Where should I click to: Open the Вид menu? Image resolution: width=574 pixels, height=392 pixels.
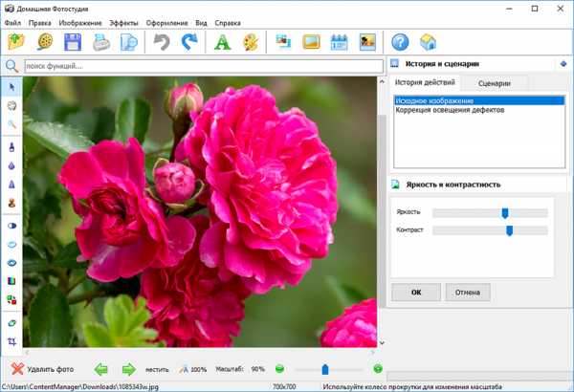click(x=201, y=23)
